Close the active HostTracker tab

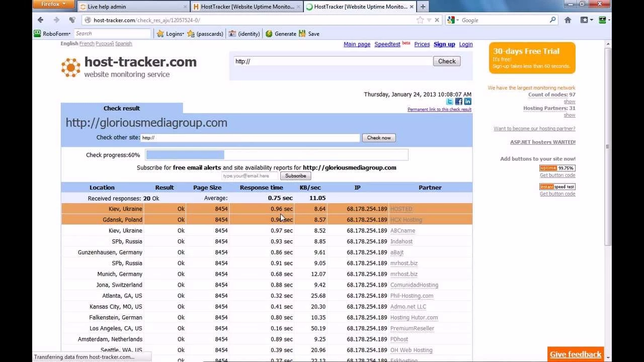coord(411,7)
